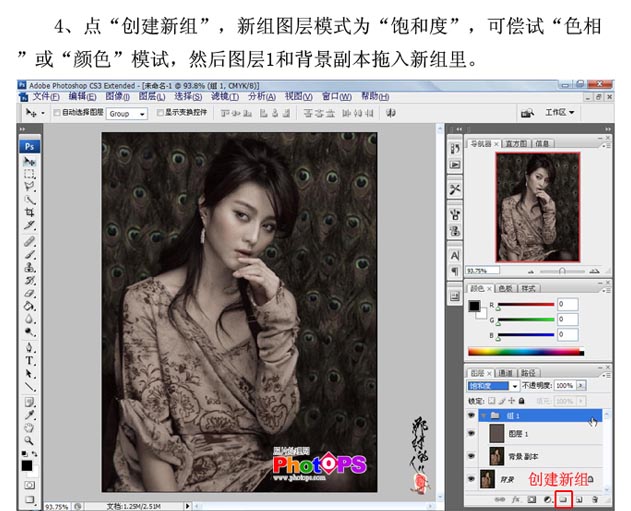Collapse the 组 1 group triangle
631x511 pixels.
[483, 415]
